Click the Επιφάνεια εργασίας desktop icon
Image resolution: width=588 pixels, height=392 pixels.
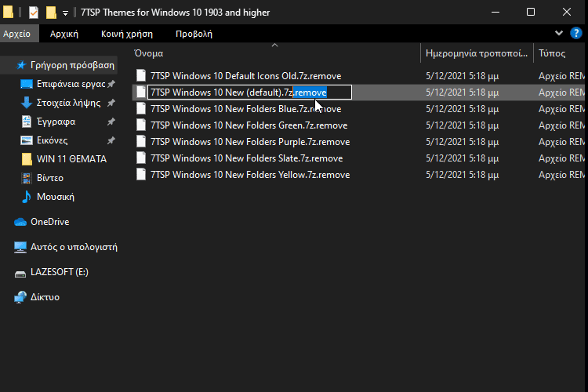[x=26, y=84]
